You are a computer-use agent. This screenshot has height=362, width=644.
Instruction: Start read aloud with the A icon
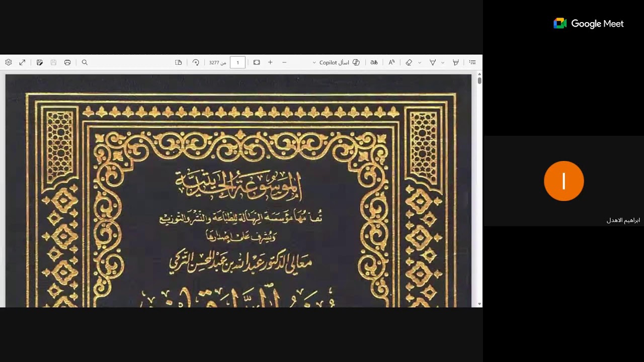pyautogui.click(x=391, y=62)
